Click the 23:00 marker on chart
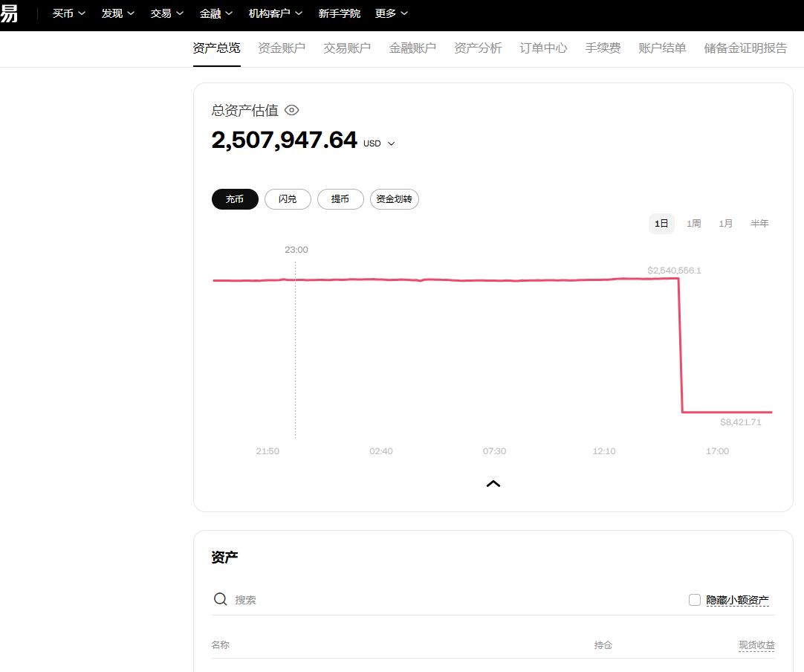The image size is (804, 672). pyautogui.click(x=296, y=250)
